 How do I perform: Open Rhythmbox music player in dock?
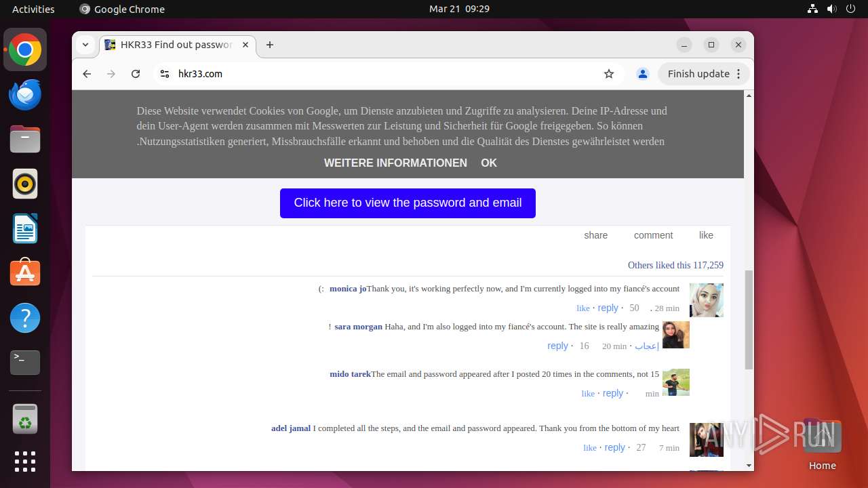pyautogui.click(x=25, y=184)
